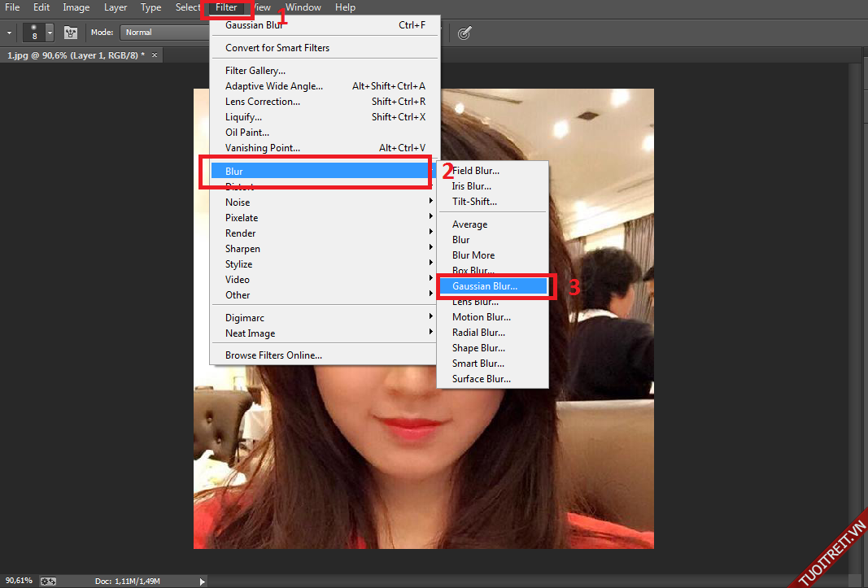Click the tablet pressure icon in options bar
The width and height of the screenshot is (868, 588).
pyautogui.click(x=465, y=33)
